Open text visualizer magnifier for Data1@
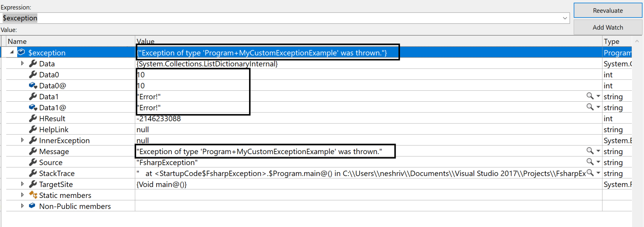This screenshot has width=644, height=227. (590, 107)
